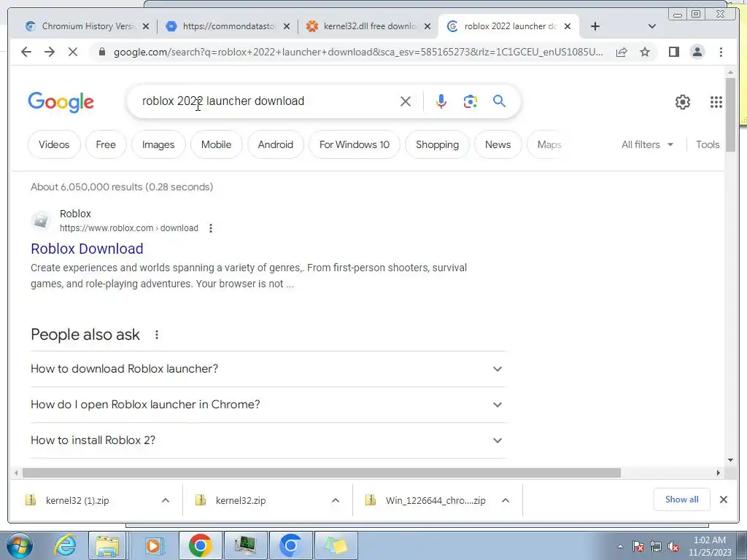Screen dimensions: 747x560
Task: View site information via lock icon
Action: click(101, 52)
